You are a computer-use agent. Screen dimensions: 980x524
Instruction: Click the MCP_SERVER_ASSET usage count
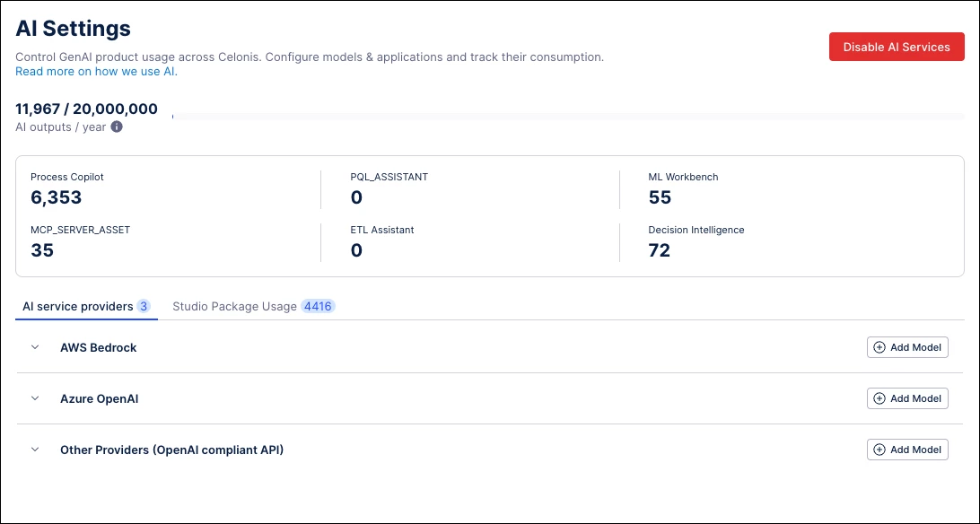42,250
